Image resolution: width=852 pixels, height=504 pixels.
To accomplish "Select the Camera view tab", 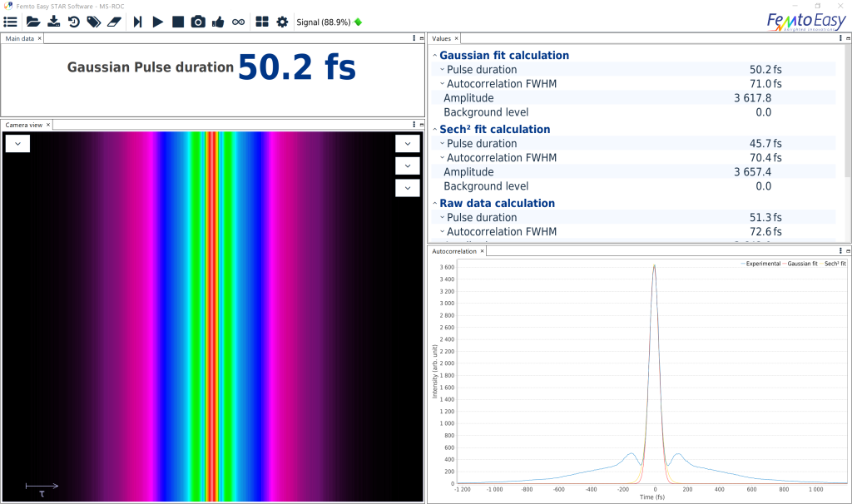I will pyautogui.click(x=23, y=125).
